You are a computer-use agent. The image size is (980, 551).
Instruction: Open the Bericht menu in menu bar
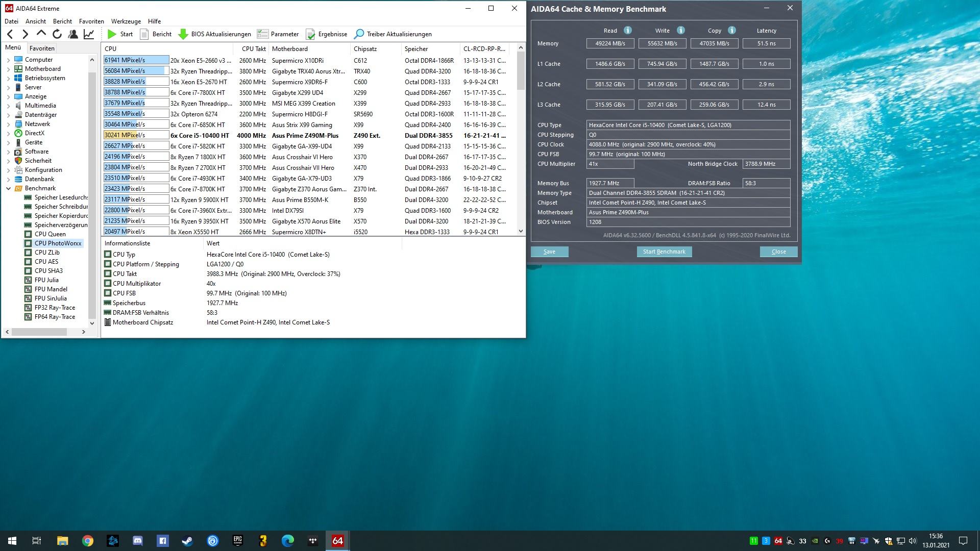[x=62, y=21]
